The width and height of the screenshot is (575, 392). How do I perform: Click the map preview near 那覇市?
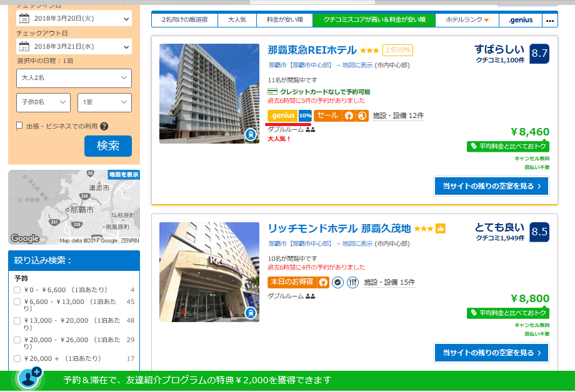click(74, 207)
